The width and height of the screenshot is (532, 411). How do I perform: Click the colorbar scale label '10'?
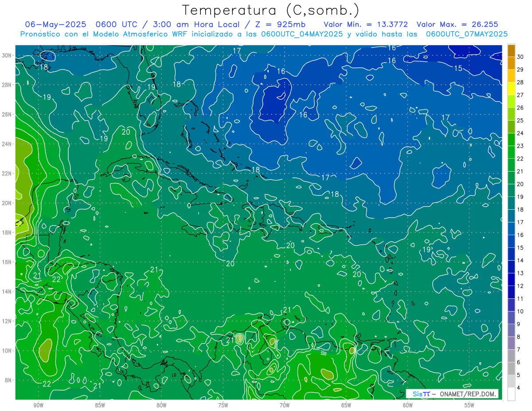pyautogui.click(x=520, y=311)
